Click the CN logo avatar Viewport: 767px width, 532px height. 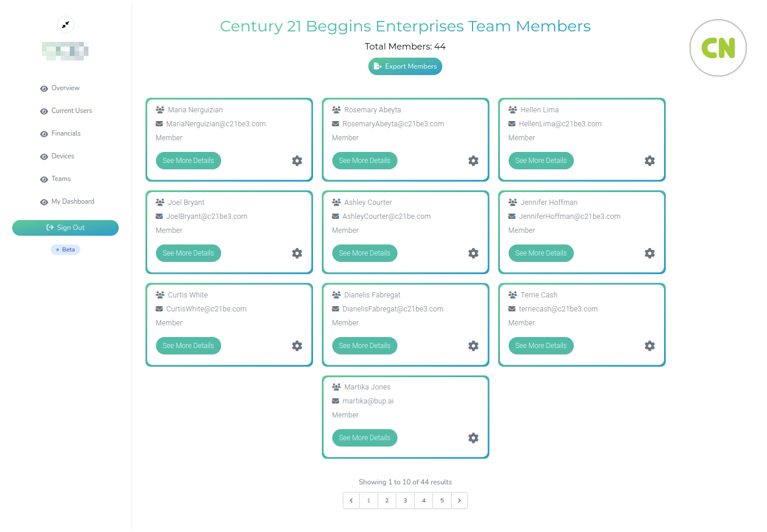pos(718,48)
